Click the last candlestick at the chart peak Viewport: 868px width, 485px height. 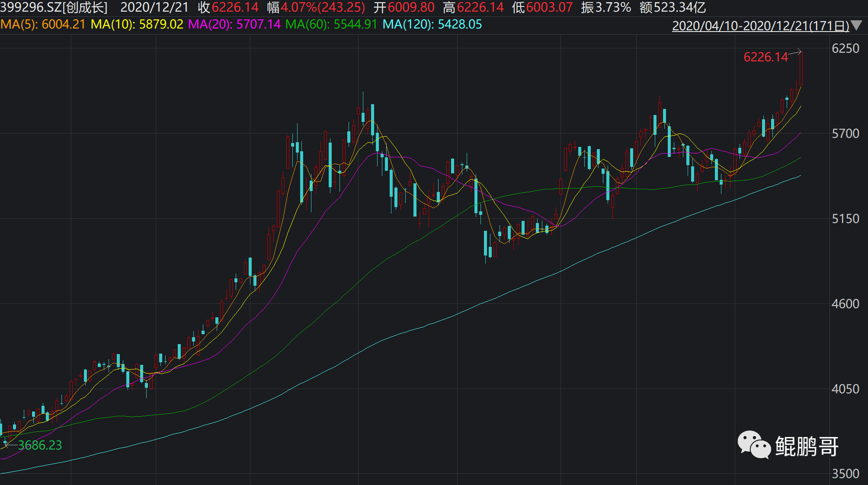(x=801, y=68)
